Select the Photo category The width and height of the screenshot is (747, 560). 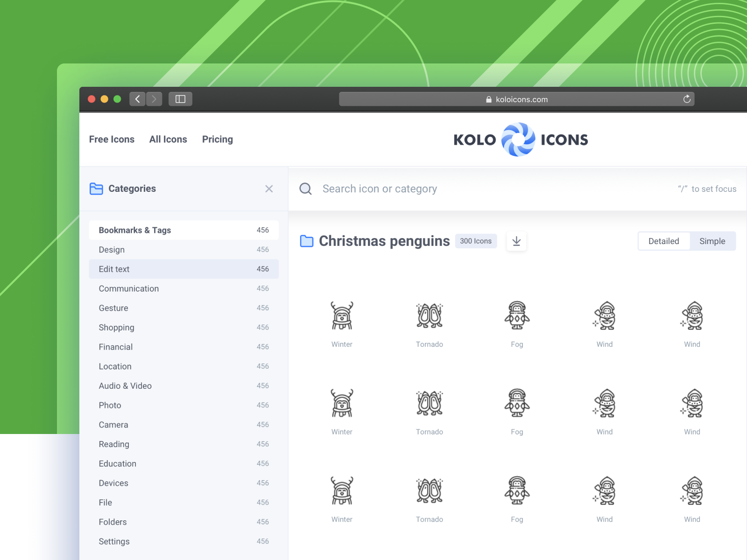184,405
